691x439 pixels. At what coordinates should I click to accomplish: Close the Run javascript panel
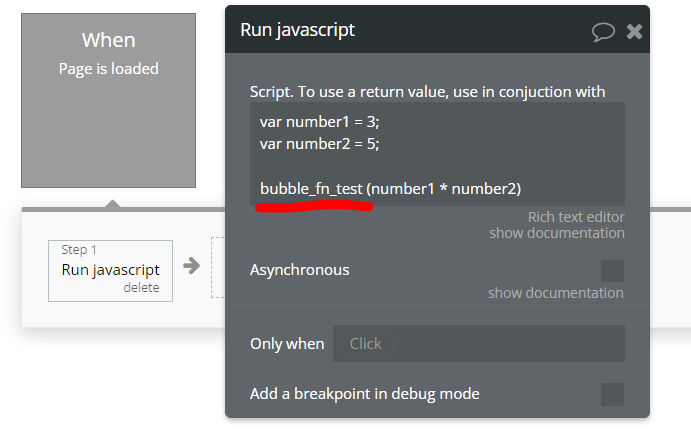click(x=634, y=31)
